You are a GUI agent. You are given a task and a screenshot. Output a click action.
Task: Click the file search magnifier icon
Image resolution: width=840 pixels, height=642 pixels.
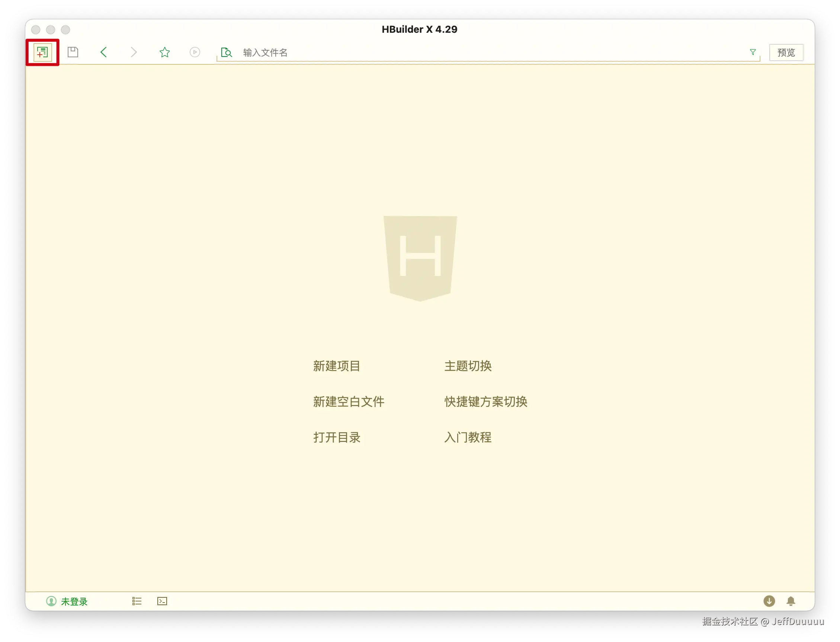tap(227, 52)
